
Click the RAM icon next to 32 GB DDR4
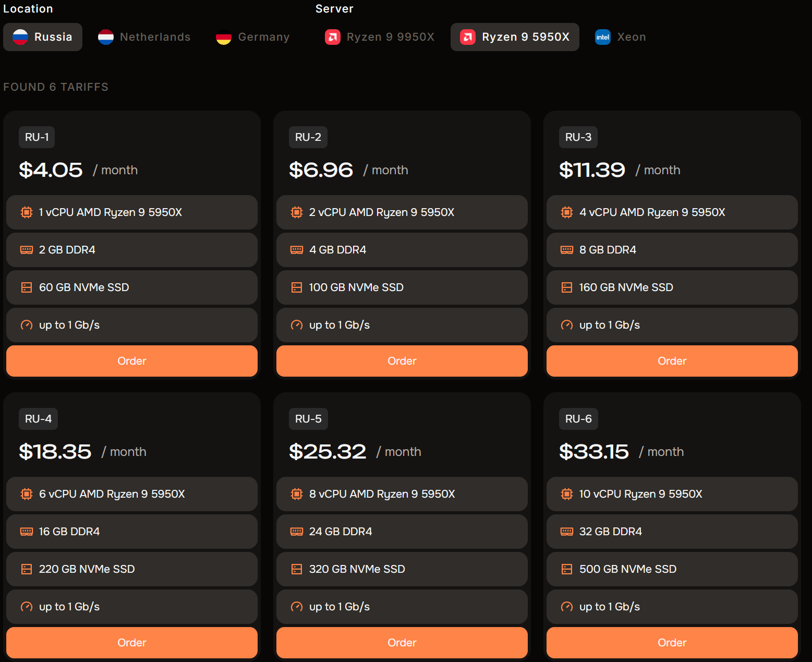click(x=567, y=532)
